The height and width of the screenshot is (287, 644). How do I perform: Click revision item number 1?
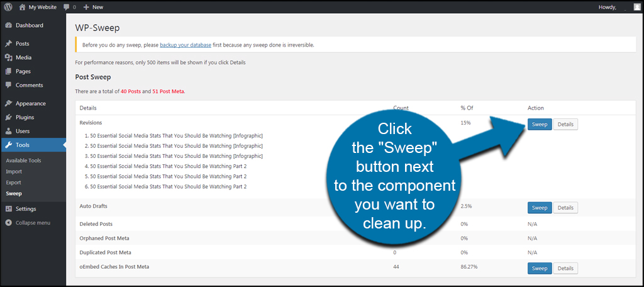[x=173, y=135]
